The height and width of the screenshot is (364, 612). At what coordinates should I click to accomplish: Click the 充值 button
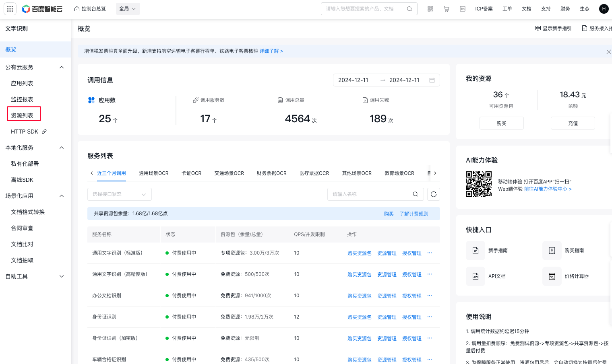tap(573, 123)
